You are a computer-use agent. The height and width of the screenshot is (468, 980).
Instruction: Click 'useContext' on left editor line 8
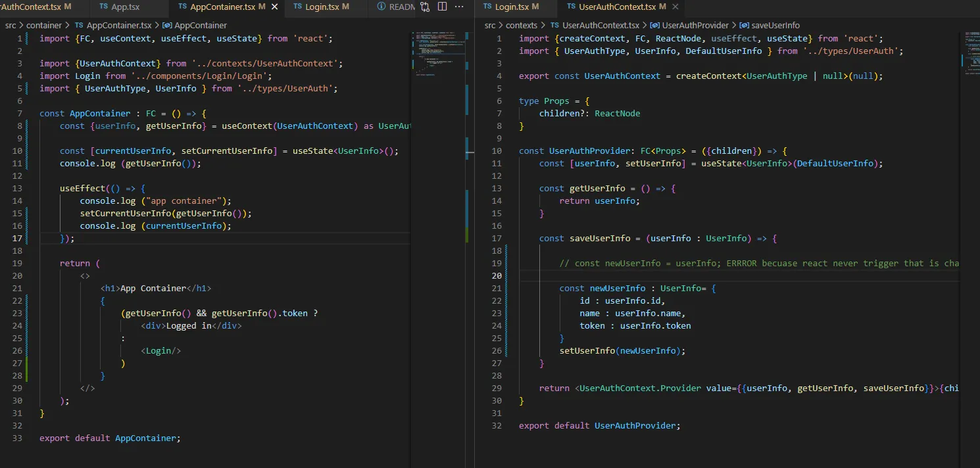[x=247, y=126]
